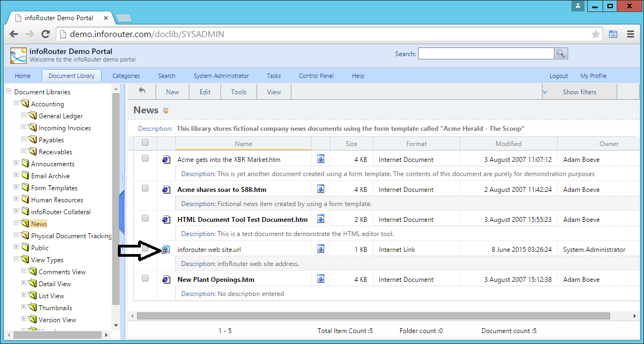This screenshot has height=344, width=644.
Task: Check the box for New Plant Openings.htm
Action: [x=145, y=278]
